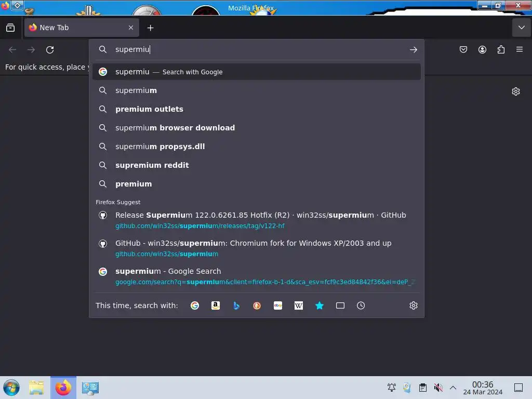Search this time with Amazon icon
Screen dimensions: 532x399
(216, 305)
